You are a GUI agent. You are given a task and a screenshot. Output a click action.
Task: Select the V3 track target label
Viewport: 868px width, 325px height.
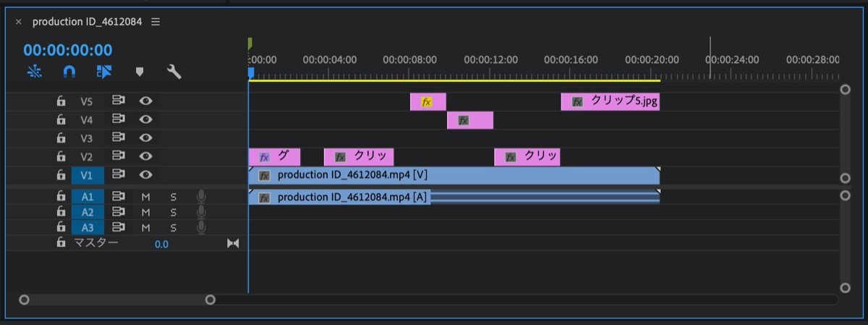(x=87, y=138)
